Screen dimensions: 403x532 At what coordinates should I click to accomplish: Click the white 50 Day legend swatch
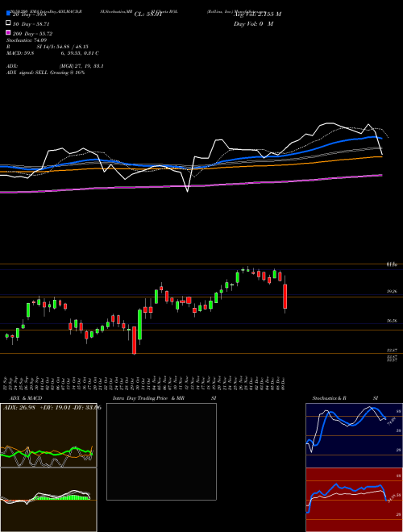(9, 23)
